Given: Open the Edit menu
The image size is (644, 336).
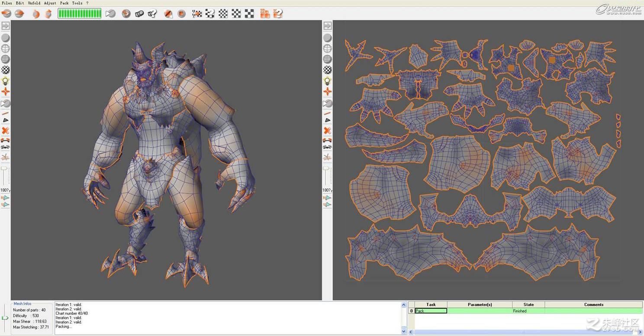Looking at the screenshot, I should 20,3.
